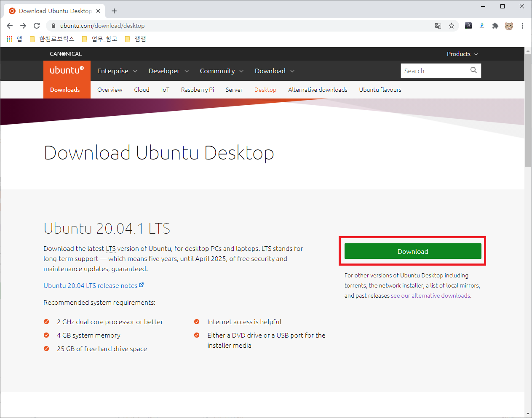This screenshot has height=418, width=532.
Task: Open the blue extension icon beside it
Action: point(482,26)
